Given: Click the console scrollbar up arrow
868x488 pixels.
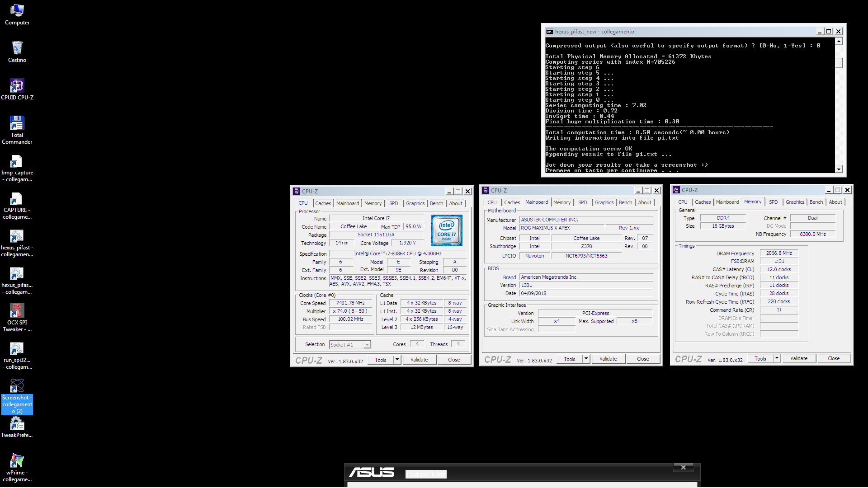Looking at the screenshot, I should (x=839, y=42).
